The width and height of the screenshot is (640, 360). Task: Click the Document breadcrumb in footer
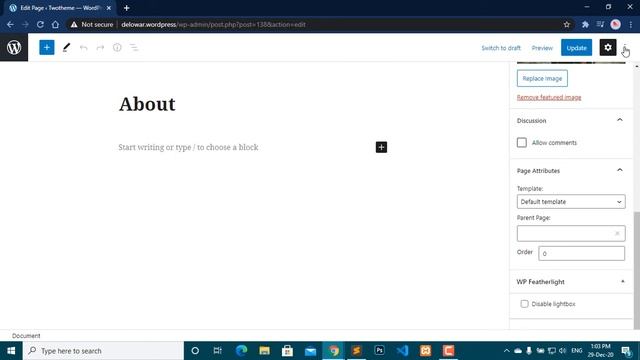[x=26, y=336]
